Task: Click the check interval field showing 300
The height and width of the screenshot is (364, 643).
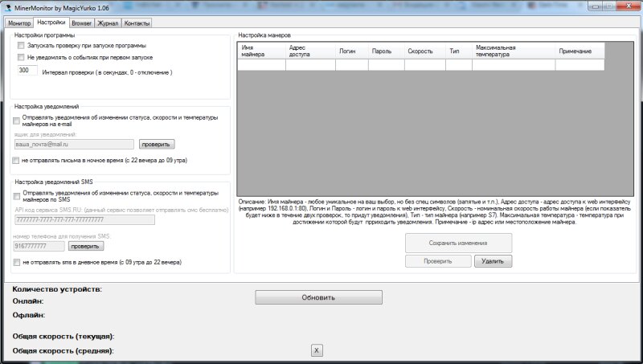Action: [27, 71]
